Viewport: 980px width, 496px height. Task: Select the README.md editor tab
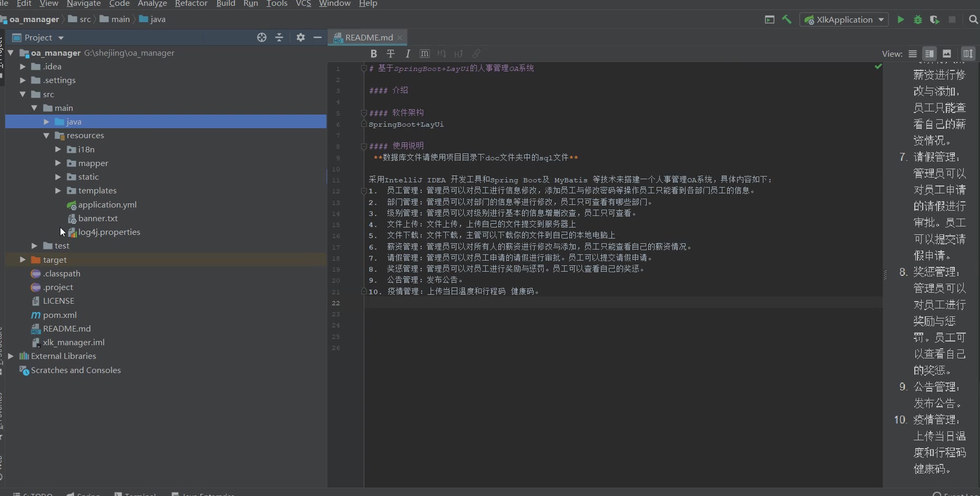click(368, 37)
